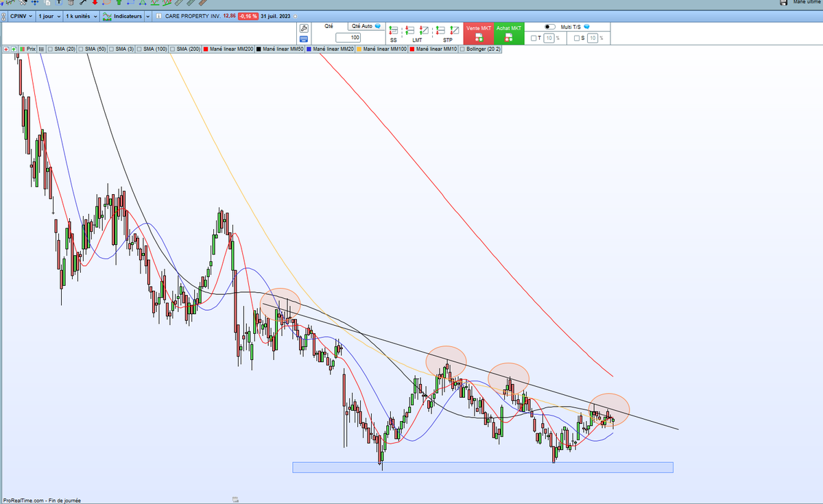Click the save disk icon near Mane ultime
Viewport: 823px width, 504px height.
[x=784, y=3]
